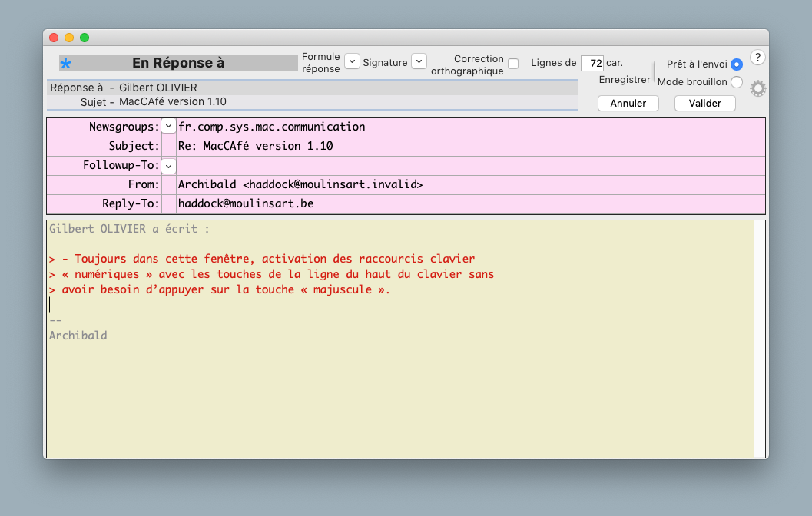Enable the Correction orthographique checkbox

513,64
